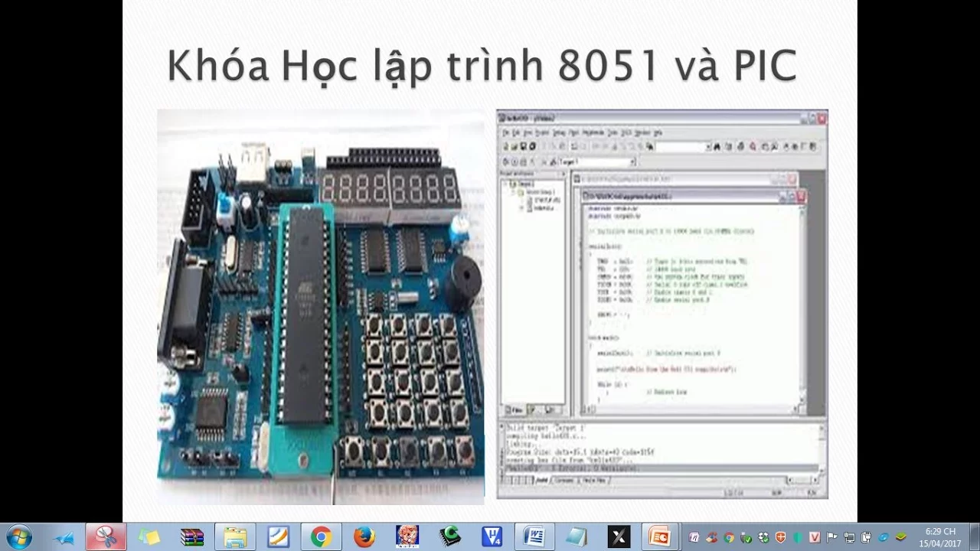Screen dimensions: 980x551
Task: Click the Show Desktop strip at taskbar end
Action: (x=974, y=537)
